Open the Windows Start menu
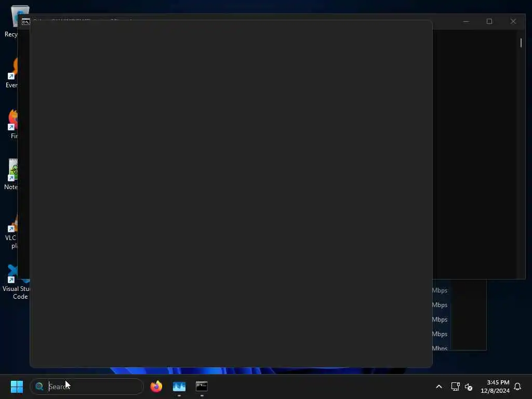 17,387
